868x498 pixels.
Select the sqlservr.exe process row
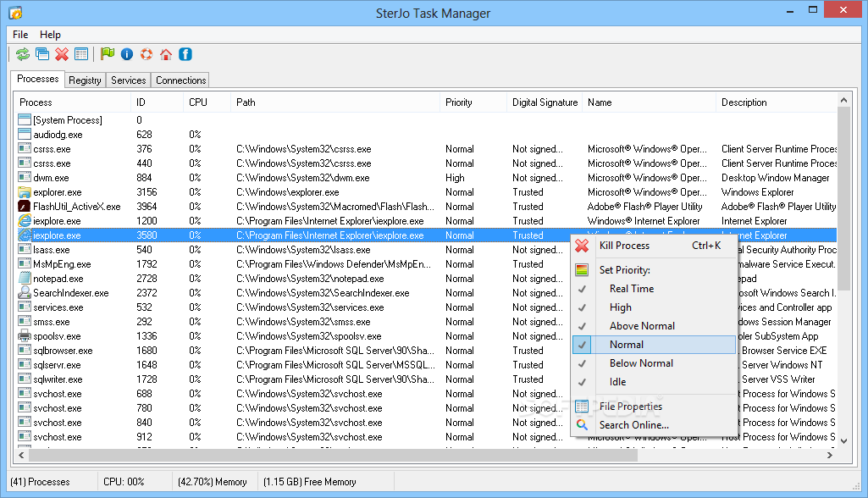[425, 365]
